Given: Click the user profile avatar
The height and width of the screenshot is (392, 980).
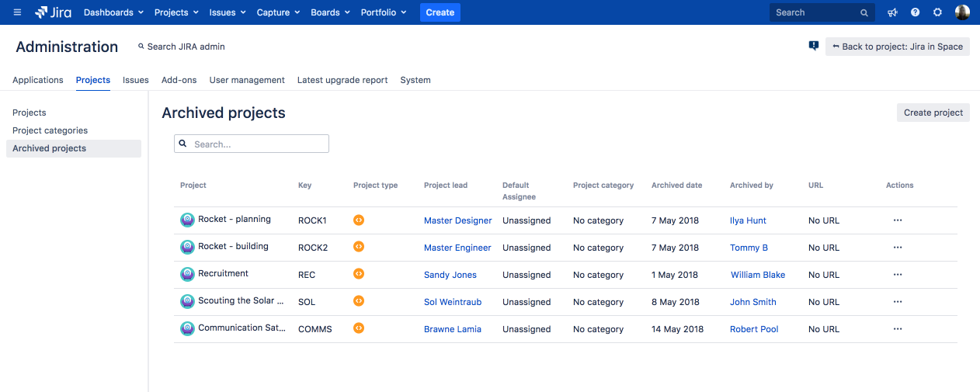Looking at the screenshot, I should (x=962, y=12).
